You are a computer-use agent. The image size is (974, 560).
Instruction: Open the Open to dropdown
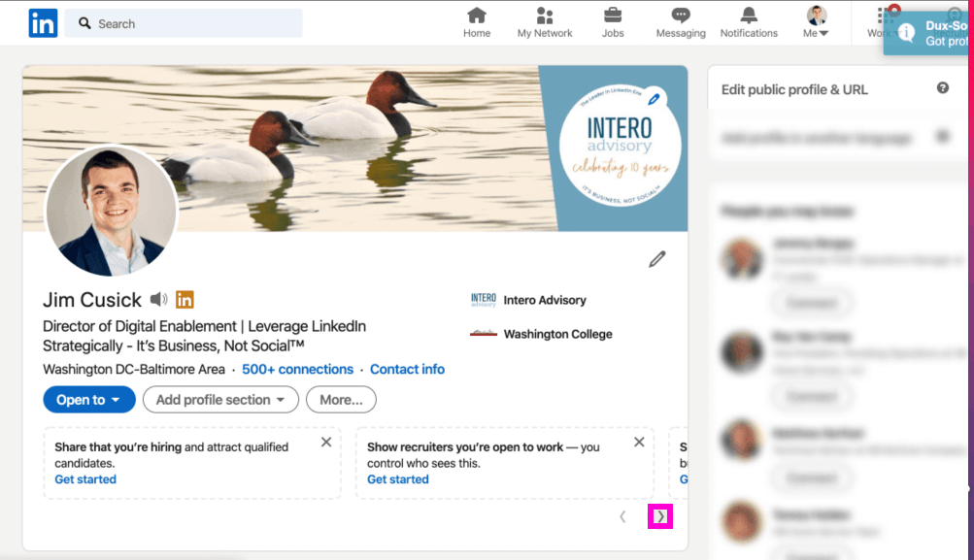88,399
